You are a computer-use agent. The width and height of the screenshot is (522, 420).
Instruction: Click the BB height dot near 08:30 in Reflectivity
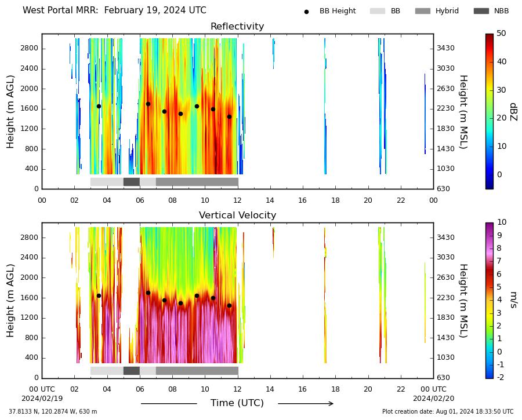click(181, 114)
